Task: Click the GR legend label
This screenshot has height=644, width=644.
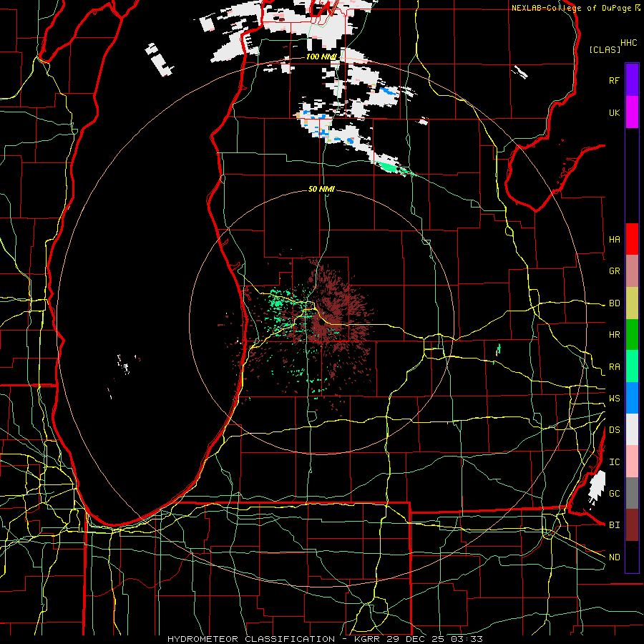Action: point(614,271)
